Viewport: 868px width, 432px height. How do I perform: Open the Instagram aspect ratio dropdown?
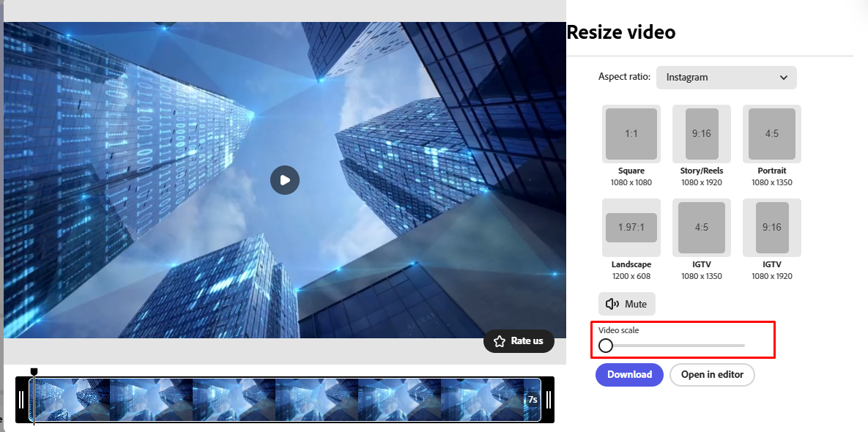point(726,77)
